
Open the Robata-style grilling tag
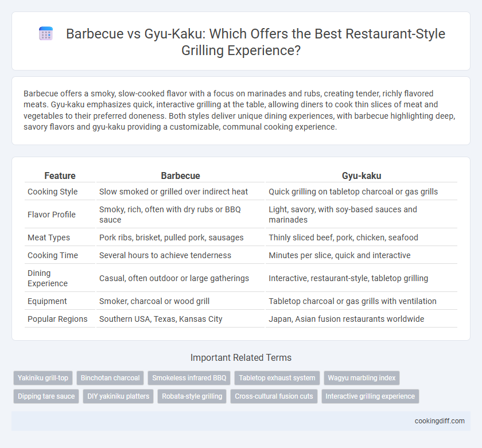point(192,396)
